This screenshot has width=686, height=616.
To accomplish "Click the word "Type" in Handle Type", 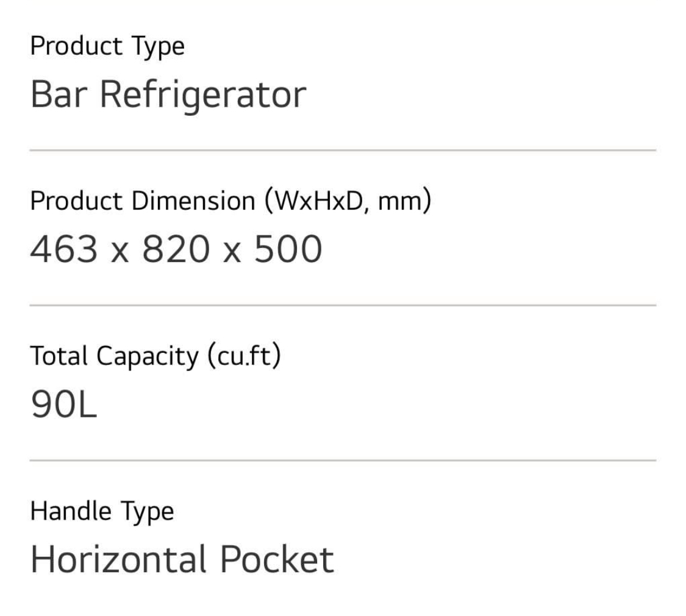I will tap(146, 511).
